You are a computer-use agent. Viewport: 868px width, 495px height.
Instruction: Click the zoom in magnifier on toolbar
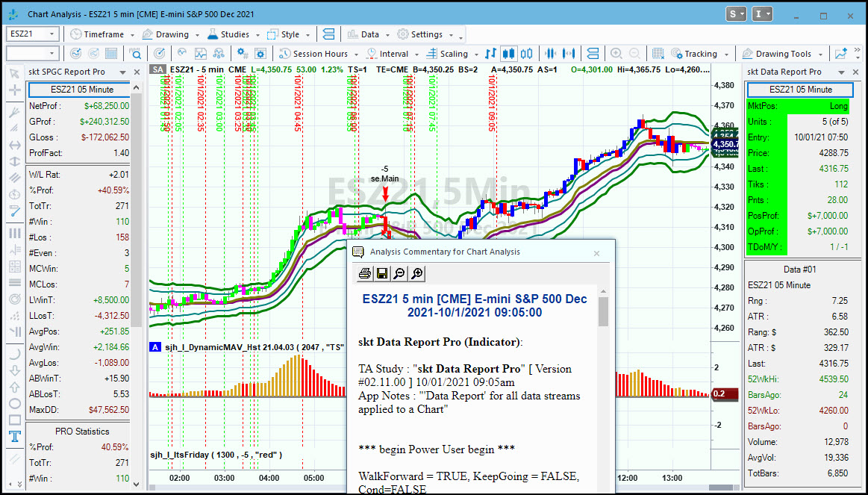[x=616, y=54]
